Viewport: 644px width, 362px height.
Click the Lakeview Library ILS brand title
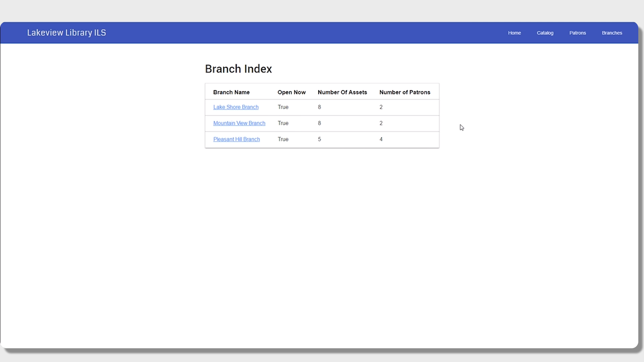[66, 33]
